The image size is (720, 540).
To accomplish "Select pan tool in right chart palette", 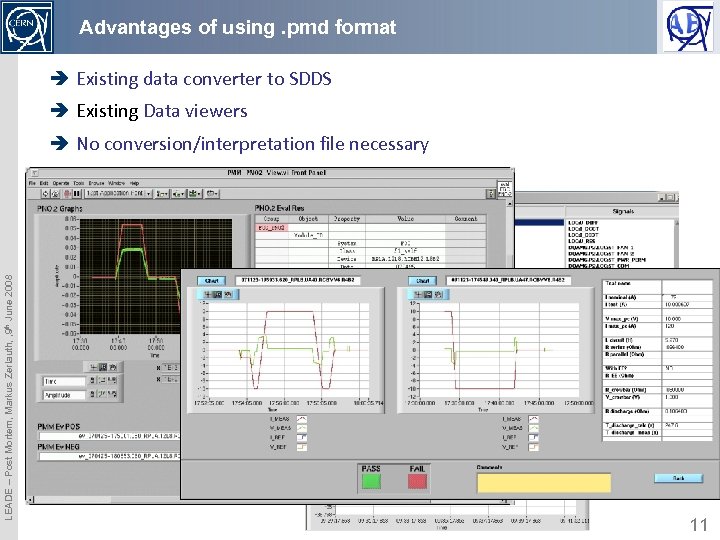I will point(438,294).
